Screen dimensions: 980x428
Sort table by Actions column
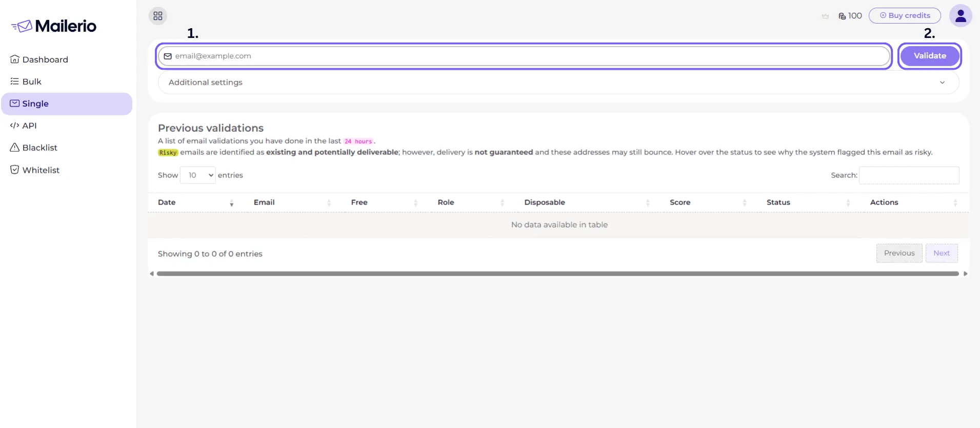coord(914,202)
